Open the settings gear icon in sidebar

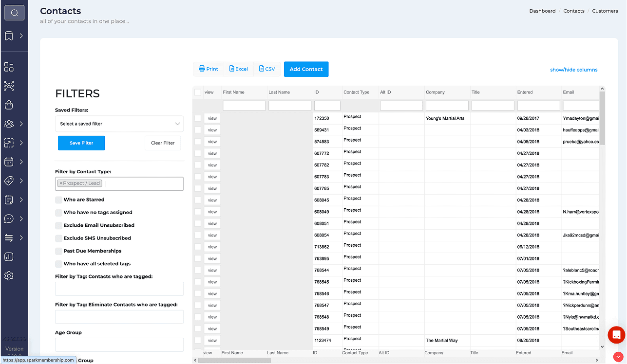[x=9, y=276]
